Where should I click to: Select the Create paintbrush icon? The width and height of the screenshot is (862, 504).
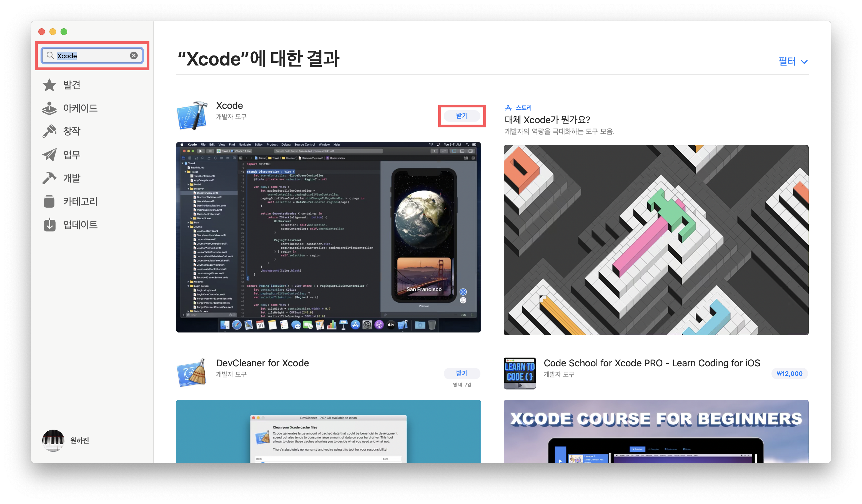click(49, 131)
